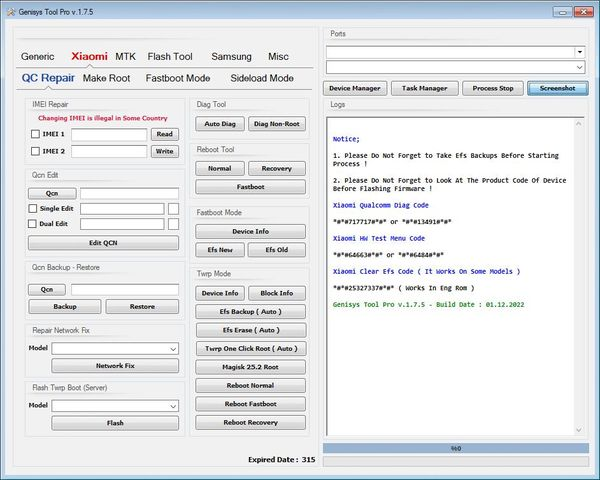Enable the IMEI 2 checkbox

click(35, 151)
